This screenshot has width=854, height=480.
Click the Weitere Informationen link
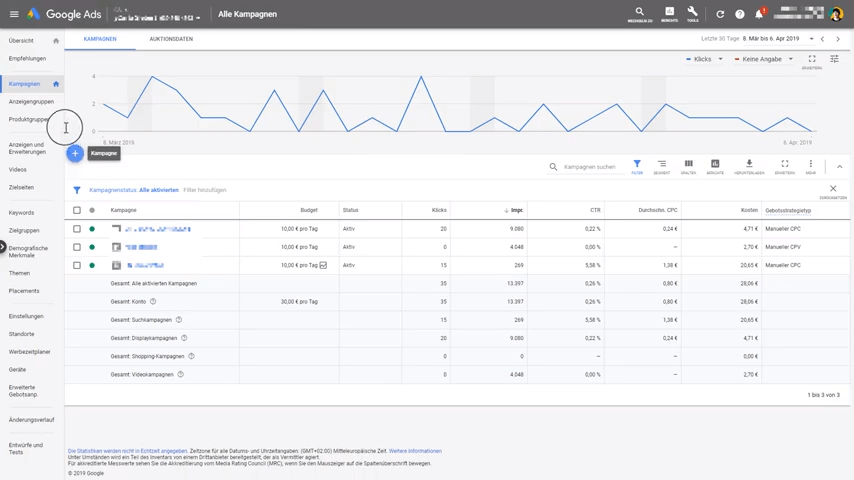click(415, 451)
